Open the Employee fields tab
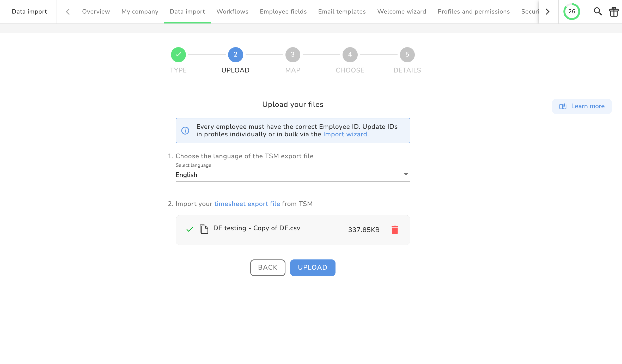 (283, 11)
